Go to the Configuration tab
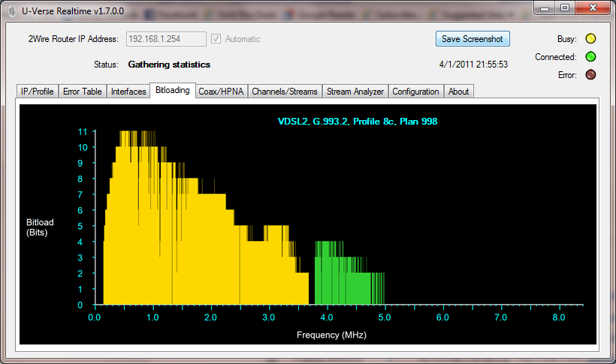The width and height of the screenshot is (616, 364). click(415, 92)
